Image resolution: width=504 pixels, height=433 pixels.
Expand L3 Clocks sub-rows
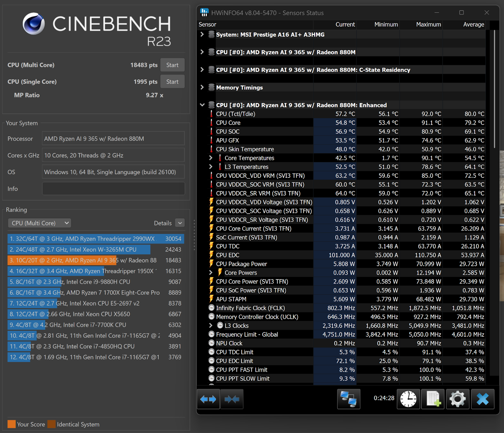[x=211, y=325]
